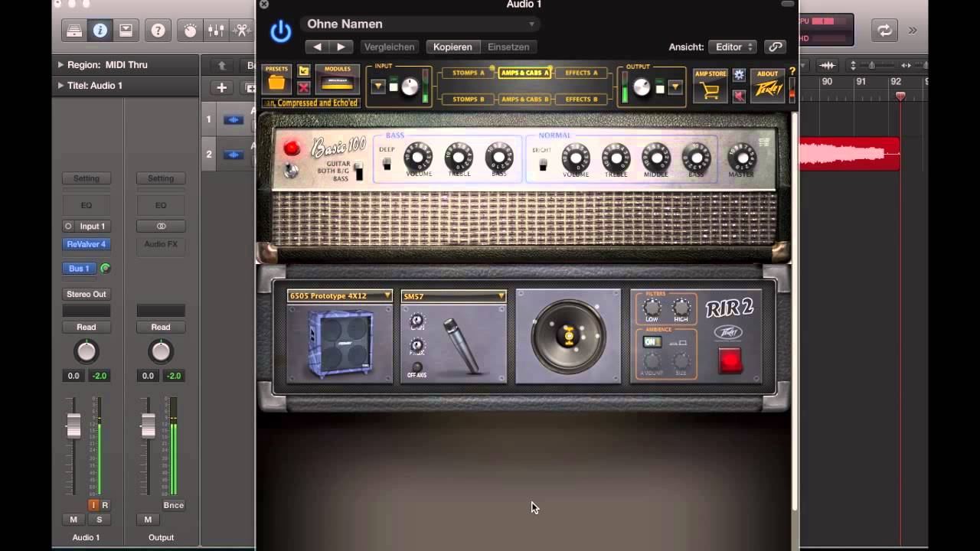Open the About Peavey panel
Screen dimensions: 980x551
[x=768, y=85]
